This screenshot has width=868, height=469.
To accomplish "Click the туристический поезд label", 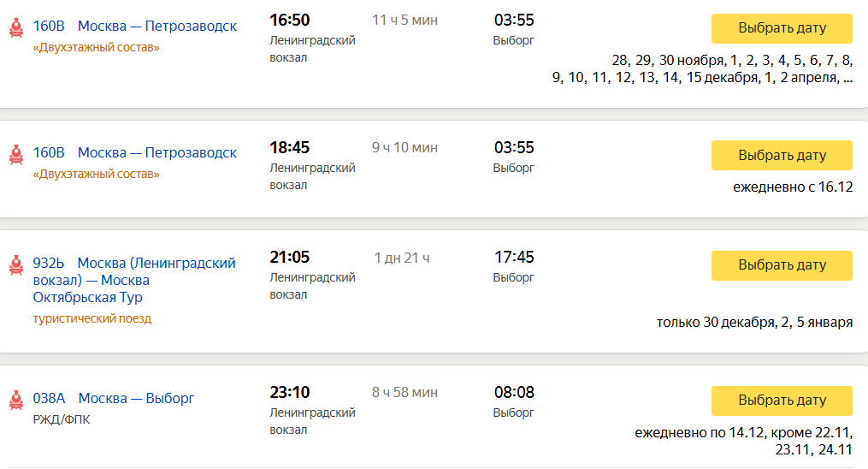I will (92, 319).
